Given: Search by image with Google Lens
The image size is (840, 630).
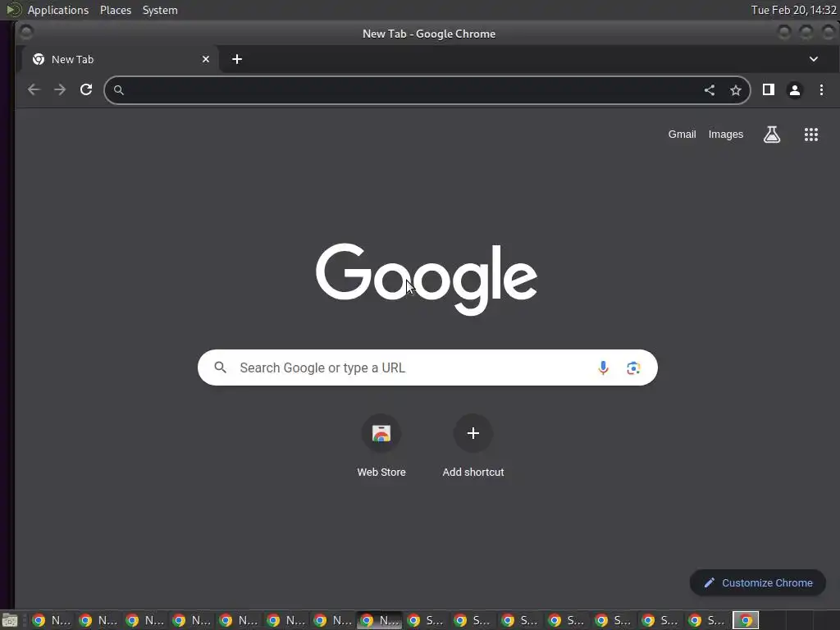Looking at the screenshot, I should (633, 367).
